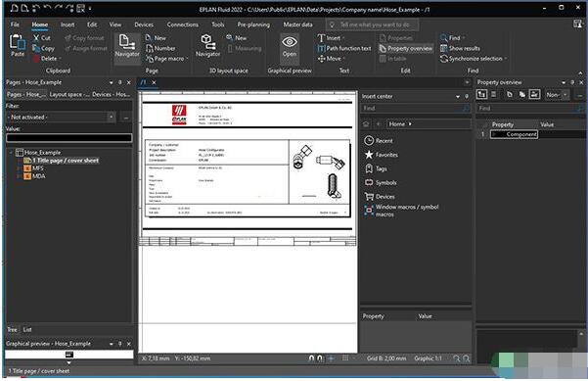Switch to the Connections ribbon tab
This screenshot has height=381, width=588.
pyautogui.click(x=183, y=24)
